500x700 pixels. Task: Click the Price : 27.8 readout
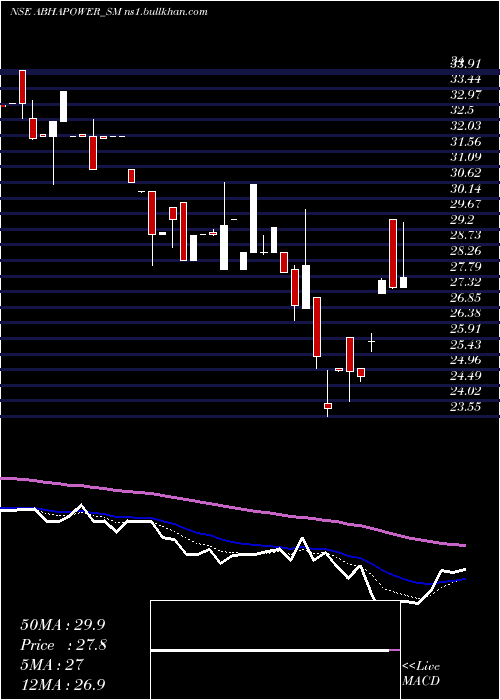63,645
